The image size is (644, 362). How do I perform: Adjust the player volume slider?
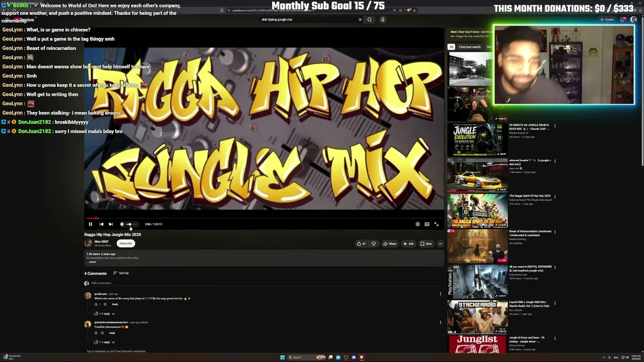[132, 224]
